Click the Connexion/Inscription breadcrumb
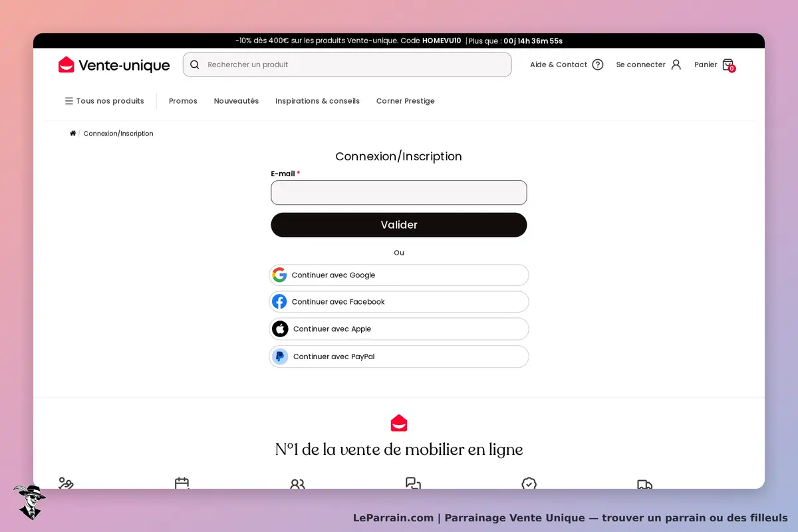Viewport: 798px width, 532px height. coord(118,134)
